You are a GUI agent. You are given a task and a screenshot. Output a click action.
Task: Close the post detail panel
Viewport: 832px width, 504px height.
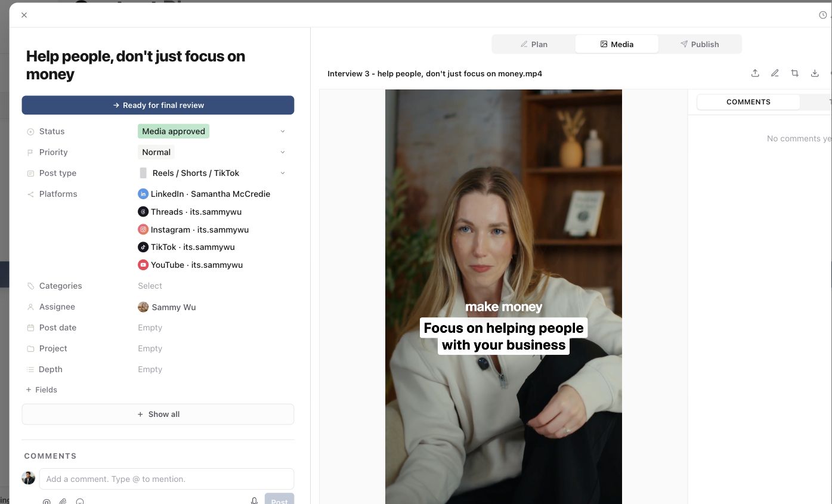[x=24, y=15]
